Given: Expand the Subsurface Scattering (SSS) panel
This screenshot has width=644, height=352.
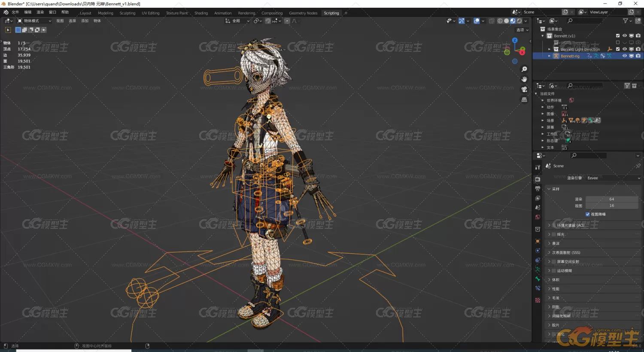Looking at the screenshot, I should (x=549, y=253).
